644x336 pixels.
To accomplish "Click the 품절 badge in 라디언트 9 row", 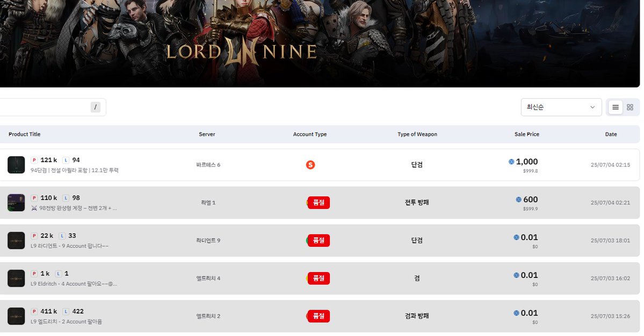I will pos(319,240).
